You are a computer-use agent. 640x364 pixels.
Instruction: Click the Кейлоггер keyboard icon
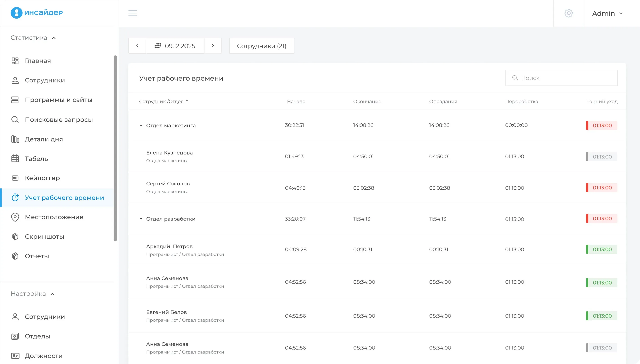point(15,178)
